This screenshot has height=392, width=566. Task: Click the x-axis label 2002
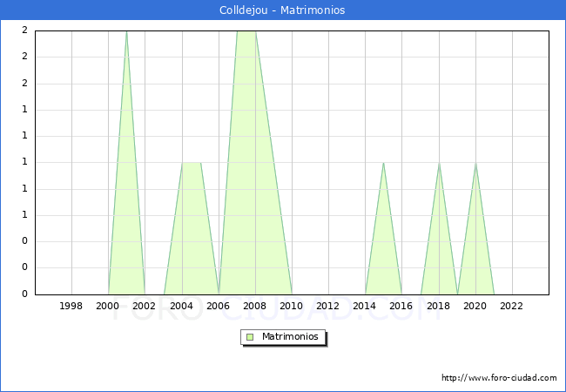click(x=144, y=306)
